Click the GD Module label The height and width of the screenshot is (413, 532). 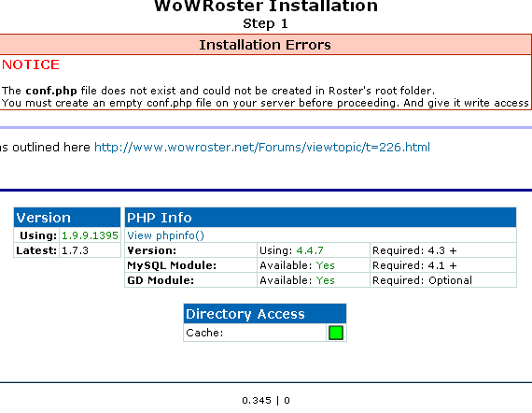coord(161,280)
